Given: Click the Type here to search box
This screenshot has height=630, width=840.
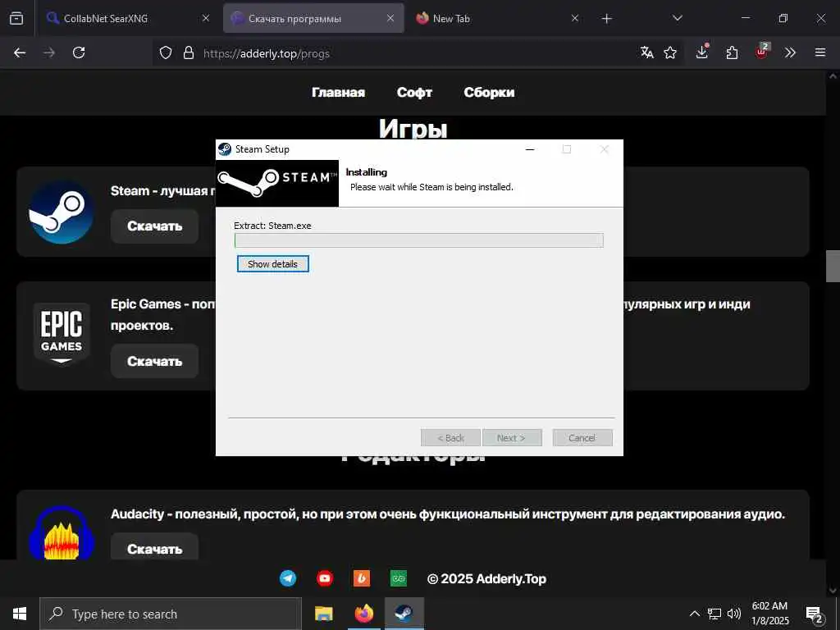Looking at the screenshot, I should [171, 614].
